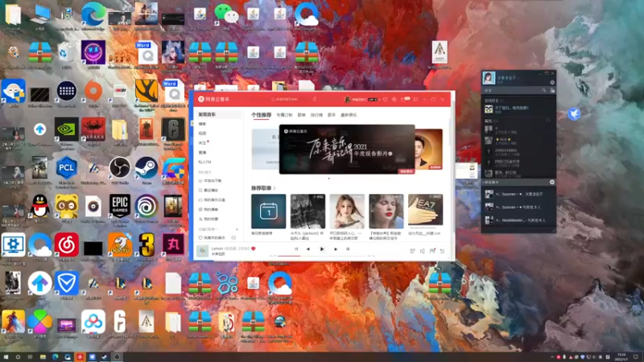Open the messages mail icon with badge
Viewport: 644px width, 362px height.
coord(405,99)
